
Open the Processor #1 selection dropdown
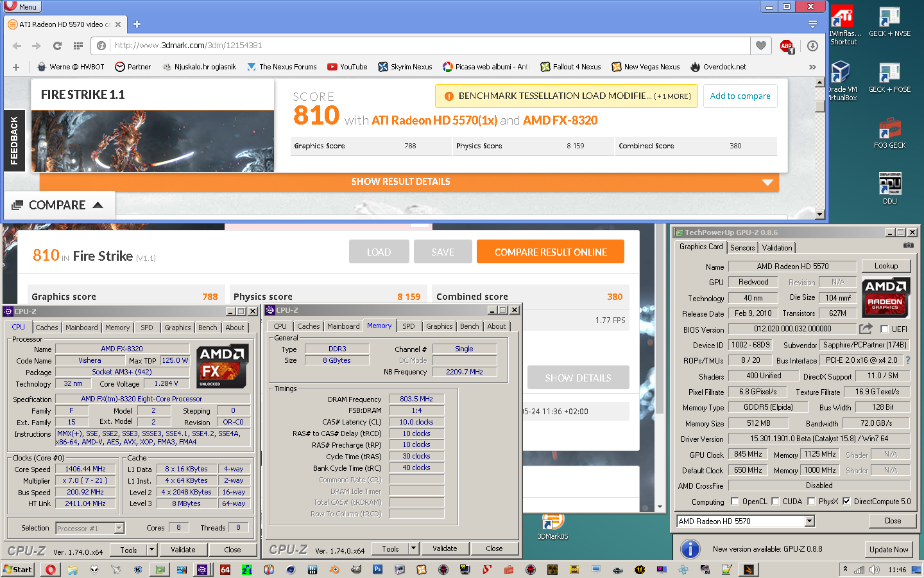coord(119,529)
